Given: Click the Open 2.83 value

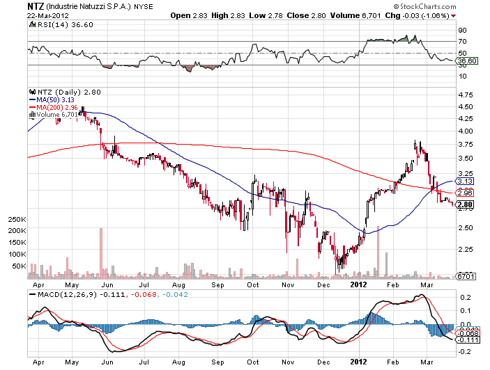Looking at the screenshot, I should [x=189, y=15].
